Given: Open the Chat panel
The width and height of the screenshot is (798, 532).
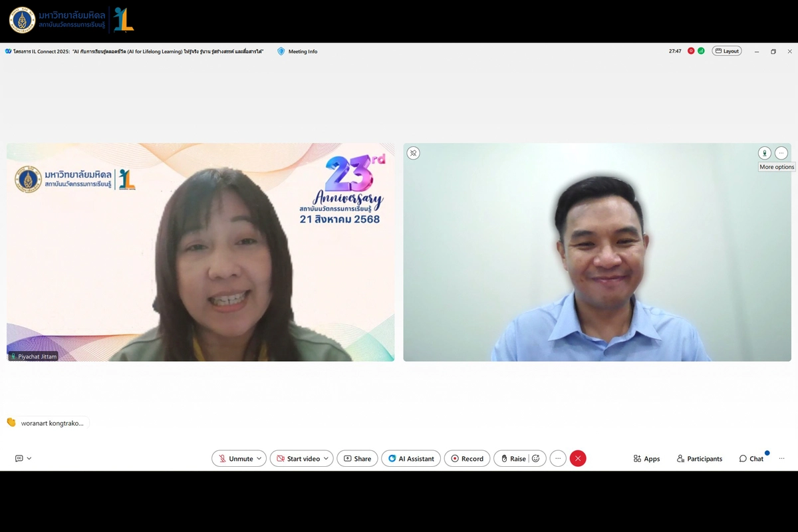Looking at the screenshot, I should pos(751,459).
